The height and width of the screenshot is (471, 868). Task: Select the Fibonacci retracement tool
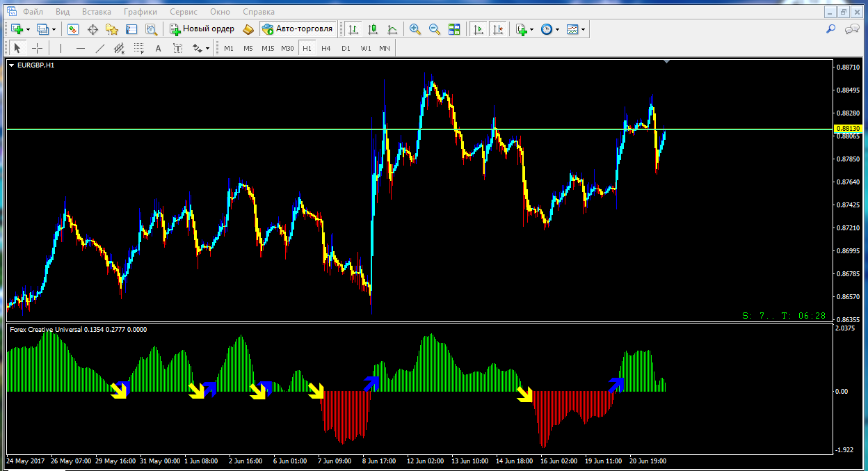click(x=138, y=48)
